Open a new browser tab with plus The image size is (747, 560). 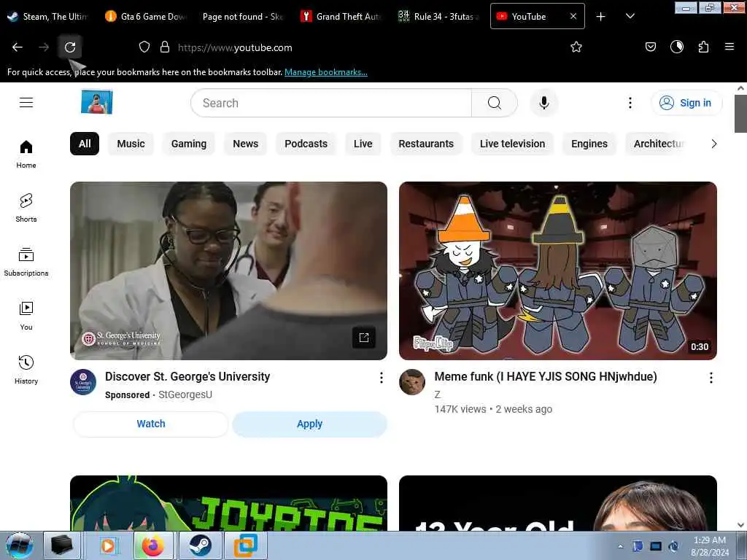601,17
